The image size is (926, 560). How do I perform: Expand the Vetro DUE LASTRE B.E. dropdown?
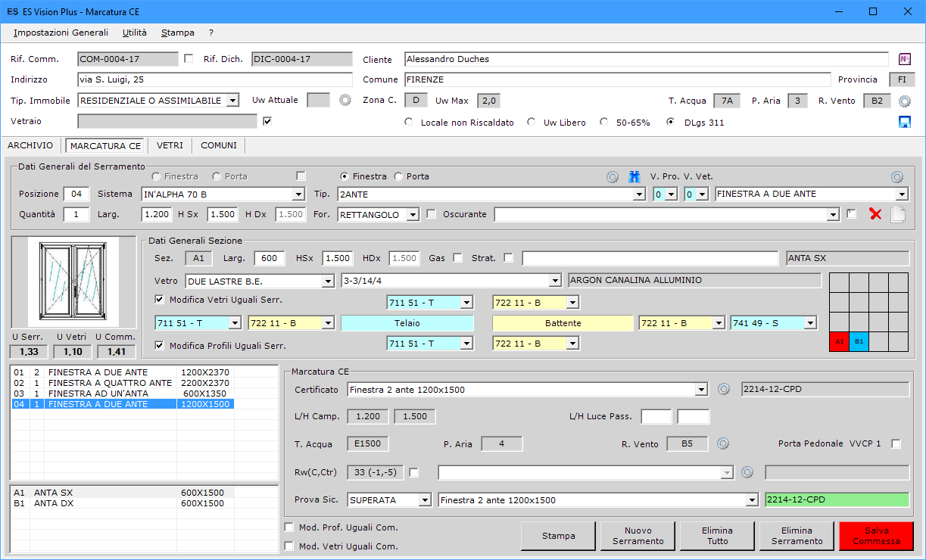(x=328, y=281)
